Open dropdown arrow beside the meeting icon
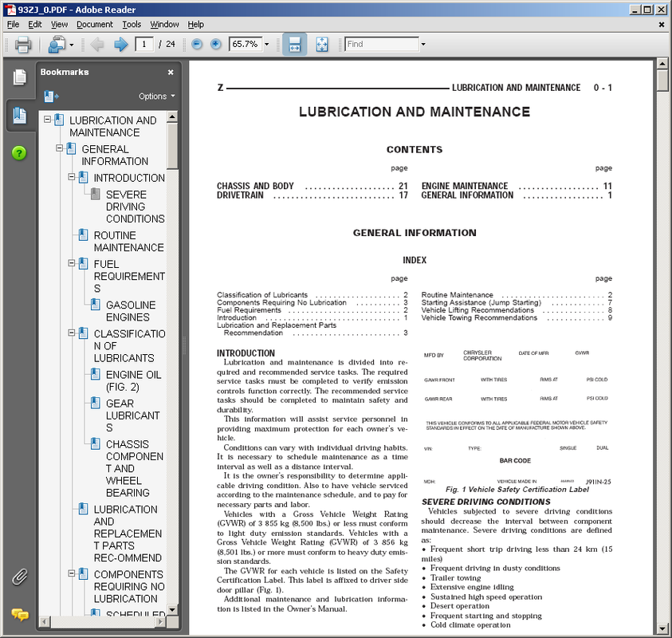Image resolution: width=672 pixels, height=638 pixels. 72,45
